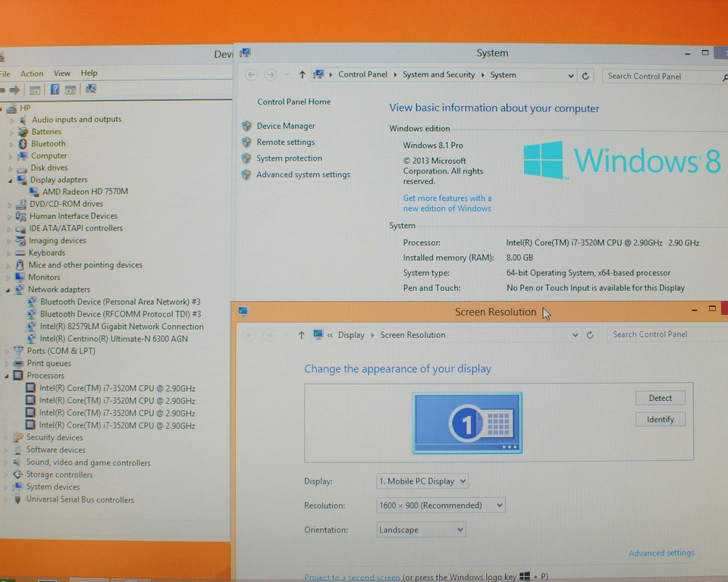This screenshot has width=728, height=582.
Task: Select Bluetooth Device (Personal Area Network) #3
Action: coord(121,302)
